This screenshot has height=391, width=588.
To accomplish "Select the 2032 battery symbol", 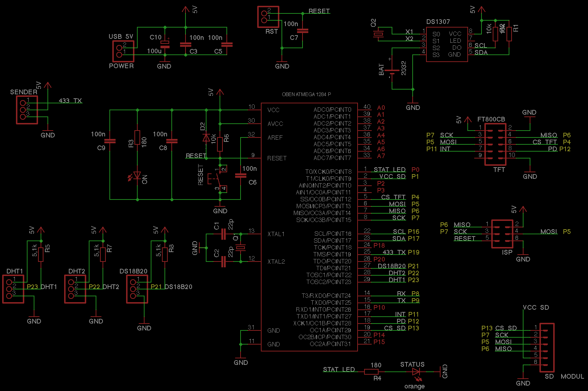I will pyautogui.click(x=392, y=71).
